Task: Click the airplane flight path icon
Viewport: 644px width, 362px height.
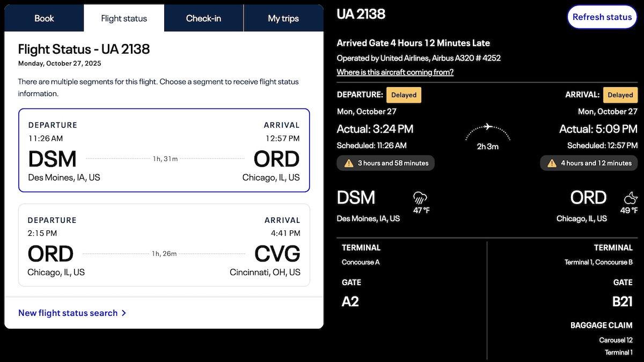Action: [x=487, y=128]
